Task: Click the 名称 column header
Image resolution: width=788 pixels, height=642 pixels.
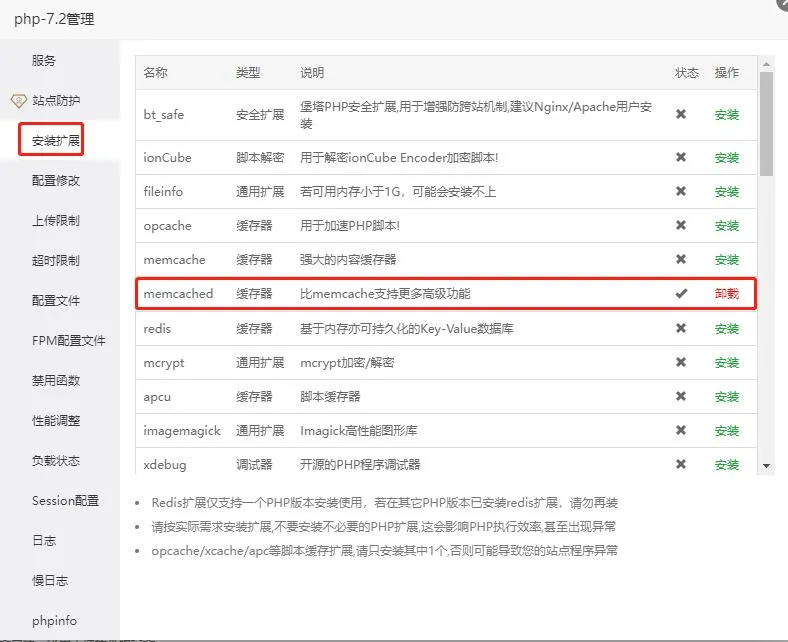Action: tap(155, 73)
